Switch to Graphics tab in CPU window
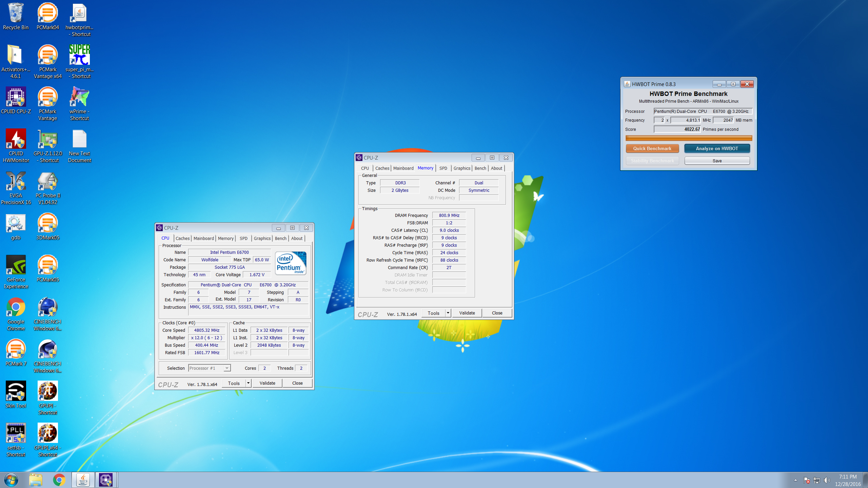This screenshot has width=868, height=488. click(262, 238)
